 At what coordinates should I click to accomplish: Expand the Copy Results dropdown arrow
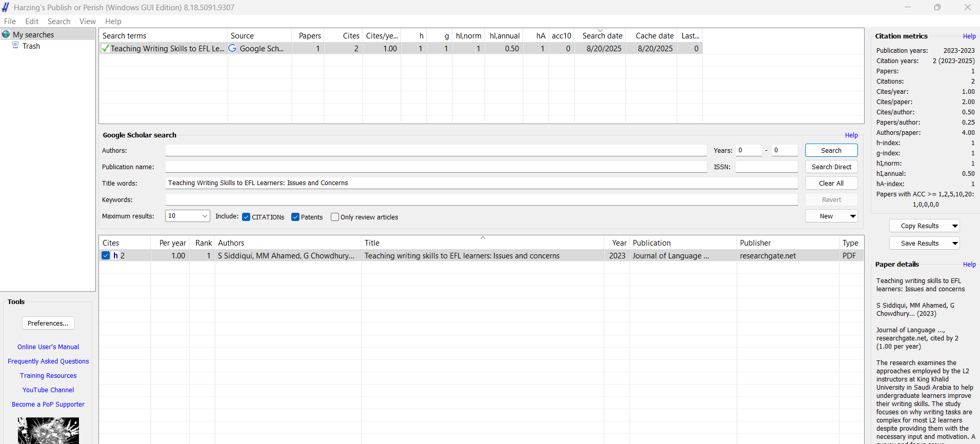pyautogui.click(x=954, y=226)
